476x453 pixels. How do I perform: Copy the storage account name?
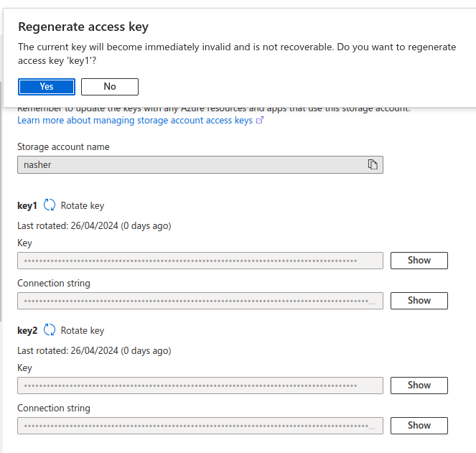[373, 164]
